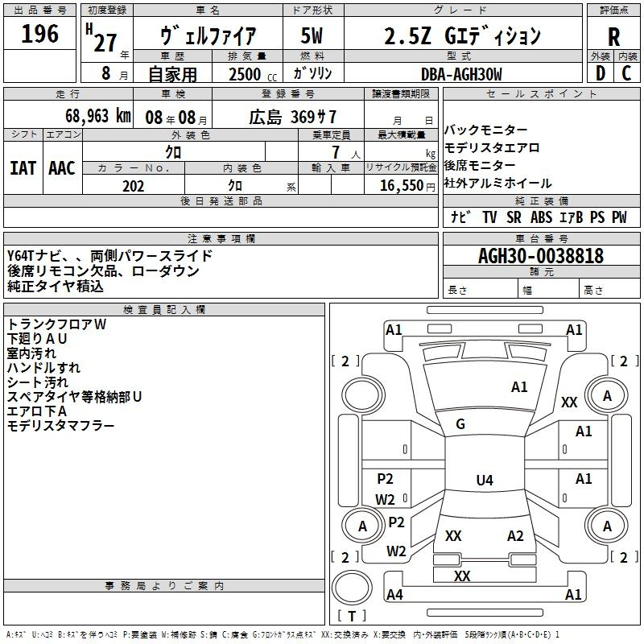Click inspector note エアロ下A

click(36, 411)
